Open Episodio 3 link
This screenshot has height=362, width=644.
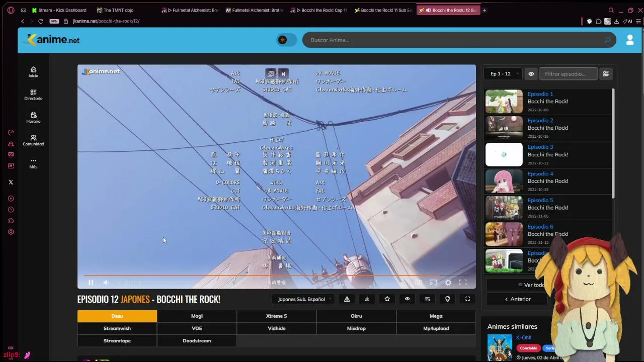pos(540,147)
